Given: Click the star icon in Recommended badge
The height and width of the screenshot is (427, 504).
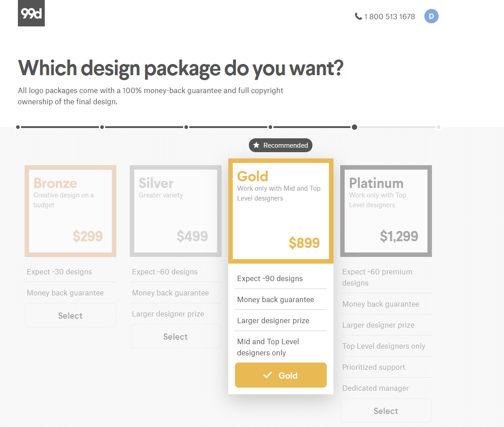Looking at the screenshot, I should pyautogui.click(x=256, y=145).
